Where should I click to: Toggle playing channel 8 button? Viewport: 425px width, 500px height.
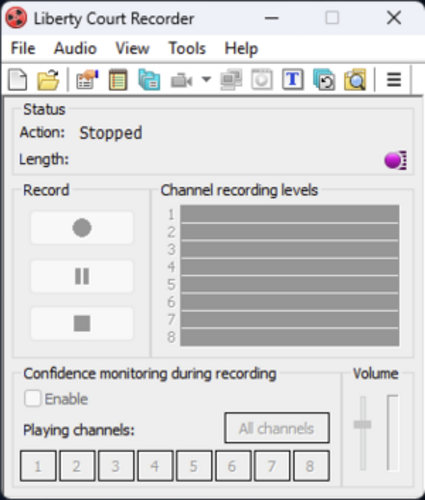(311, 466)
